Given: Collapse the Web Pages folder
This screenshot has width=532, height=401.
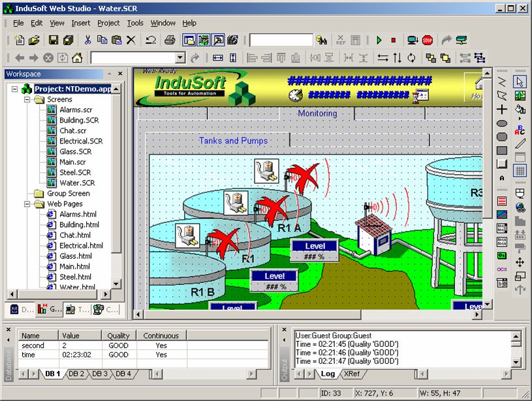Looking at the screenshot, I should pos(27,203).
